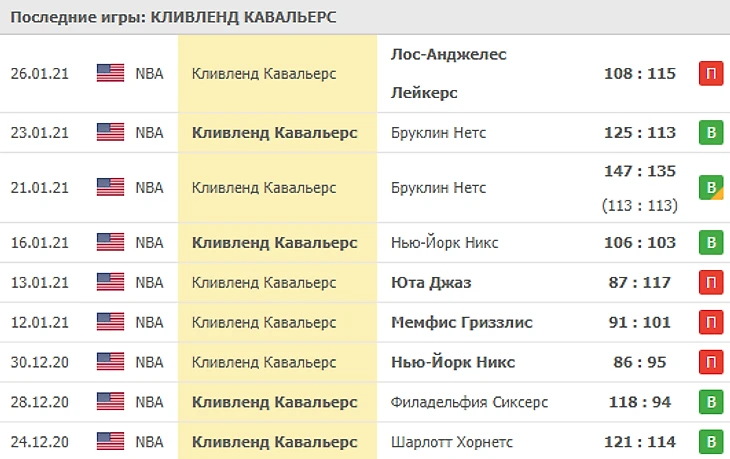Screen dimensions: 730x459
Task: Click the US flag icon on 12.01.21 row
Action: pyautogui.click(x=110, y=322)
